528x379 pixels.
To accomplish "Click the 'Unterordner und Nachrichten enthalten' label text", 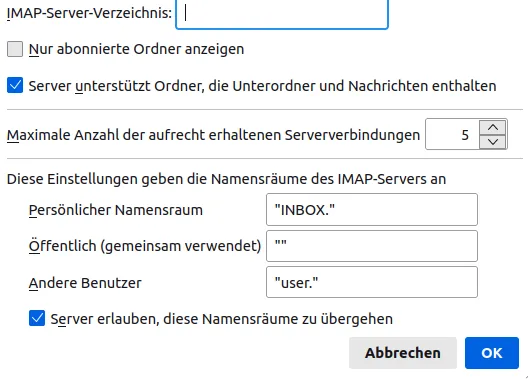I will [364, 86].
